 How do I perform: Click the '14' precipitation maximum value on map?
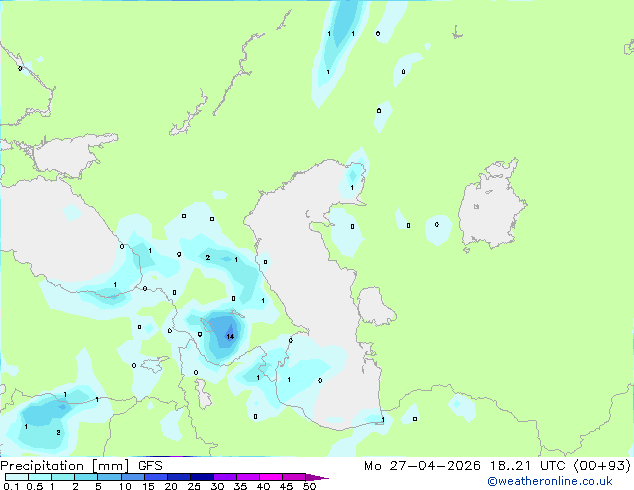(230, 336)
